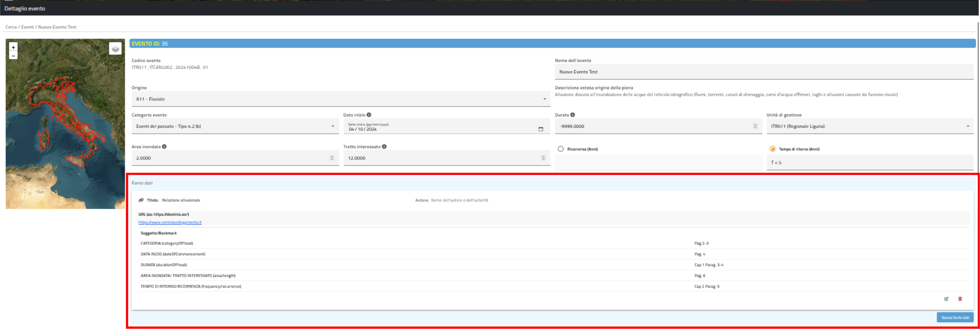980x329 pixels.
Task: Select the Ricorrenza (Anni) radio button
Action: coord(561,149)
